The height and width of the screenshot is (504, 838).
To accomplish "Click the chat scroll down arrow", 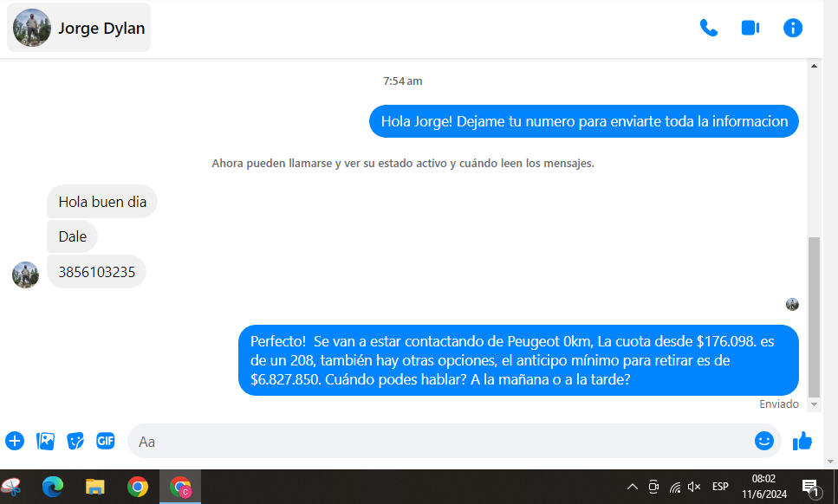I will tap(814, 404).
